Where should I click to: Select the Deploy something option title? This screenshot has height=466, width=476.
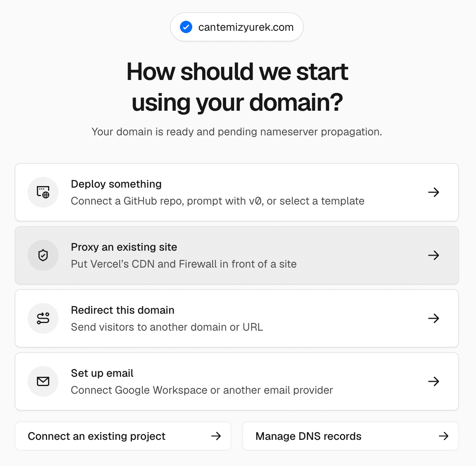point(116,184)
